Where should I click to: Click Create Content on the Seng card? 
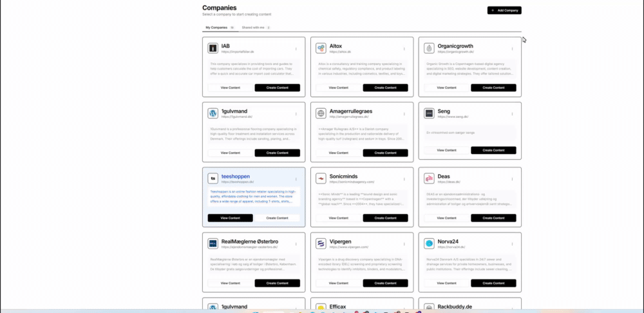pos(493,150)
